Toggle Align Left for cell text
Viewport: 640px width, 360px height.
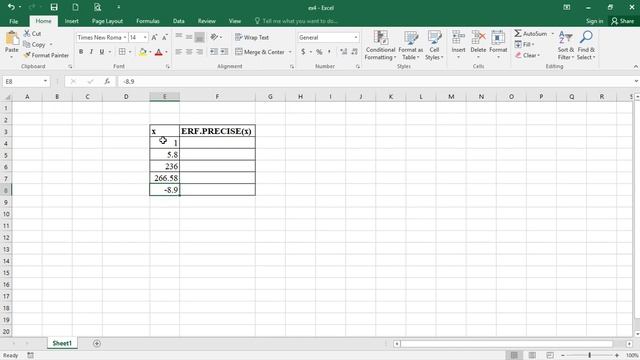click(178, 52)
